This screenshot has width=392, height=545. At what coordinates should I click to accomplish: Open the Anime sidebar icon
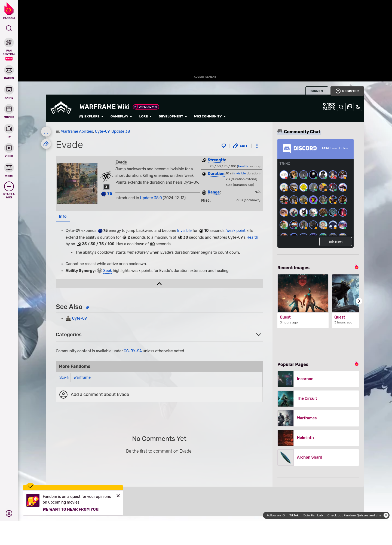coord(9,90)
